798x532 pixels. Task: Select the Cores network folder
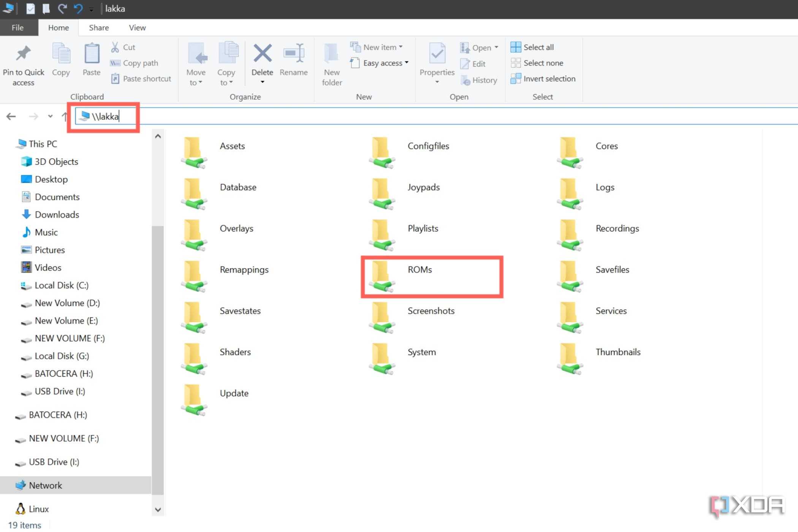(x=587, y=153)
